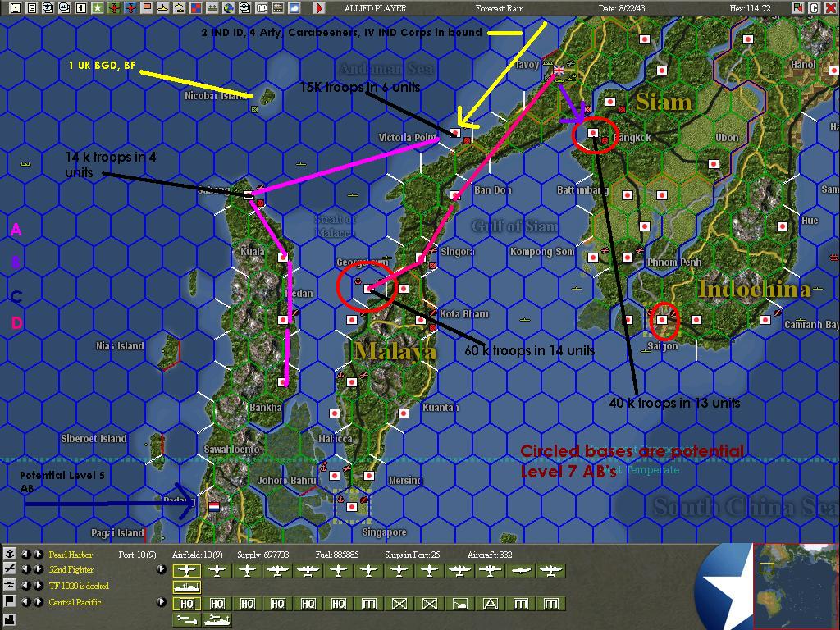Screen dimensions: 840x630
Task: Select the tank unit icon in land row
Action: tap(459, 604)
